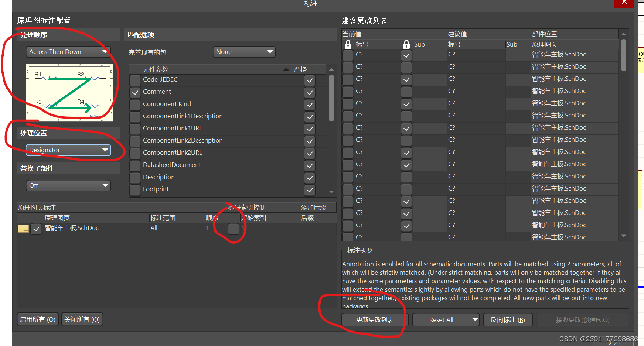This screenshot has width=644, height=346.
Task: Select the Component Kind parameter row text
Action: point(167,104)
